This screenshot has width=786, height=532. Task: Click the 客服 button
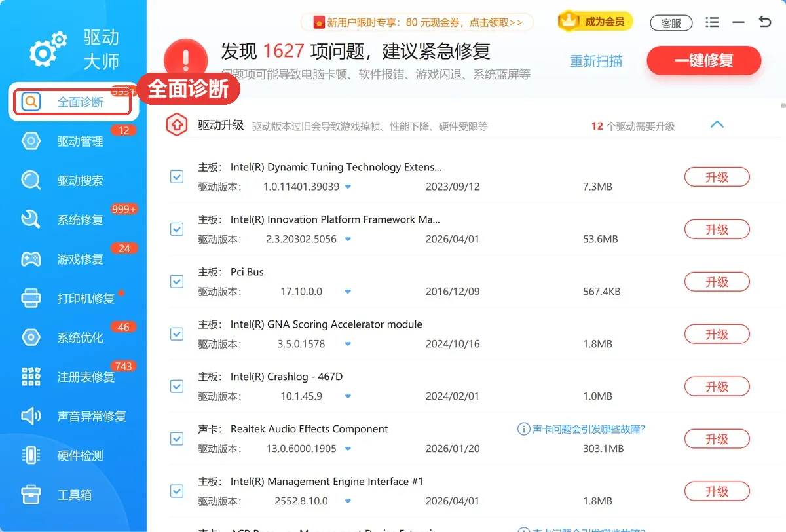[x=671, y=23]
